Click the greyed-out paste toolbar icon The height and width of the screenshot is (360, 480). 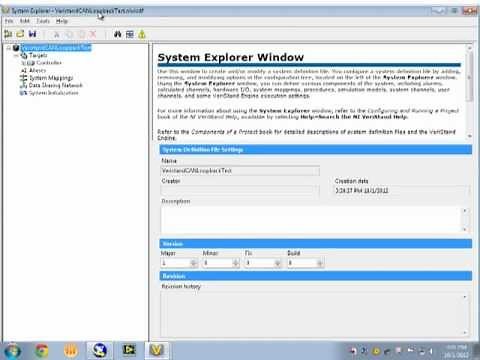(81, 34)
